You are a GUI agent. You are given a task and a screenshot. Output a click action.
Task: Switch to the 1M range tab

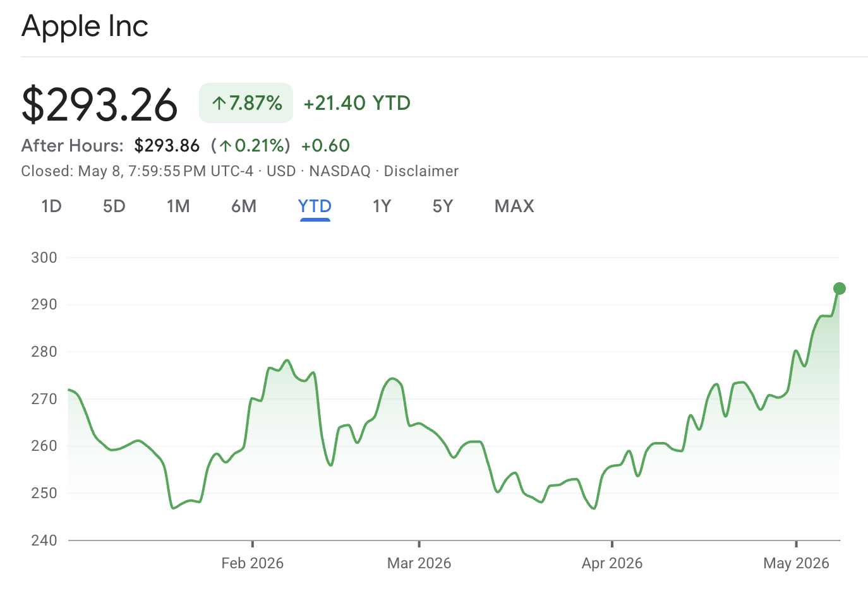click(178, 206)
